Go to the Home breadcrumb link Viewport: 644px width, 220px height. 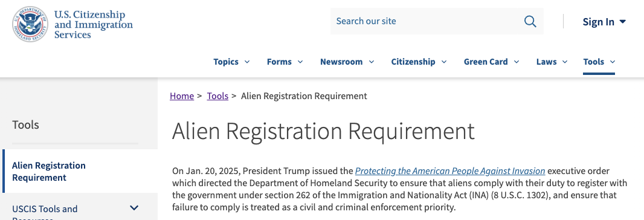tap(181, 96)
